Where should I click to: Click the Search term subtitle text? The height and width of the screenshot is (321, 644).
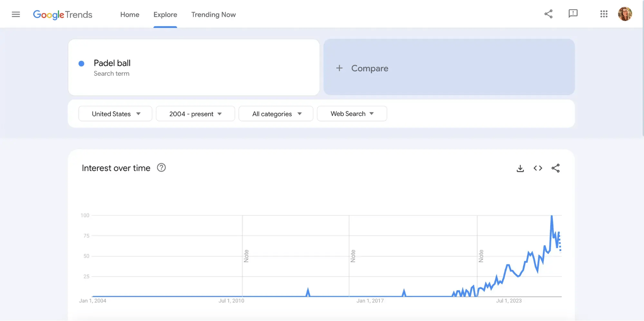(111, 73)
